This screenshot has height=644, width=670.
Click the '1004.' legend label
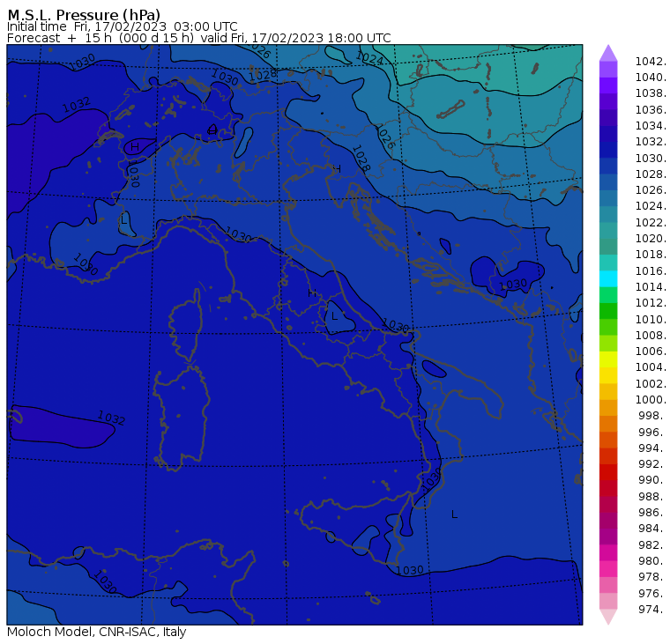(x=651, y=366)
